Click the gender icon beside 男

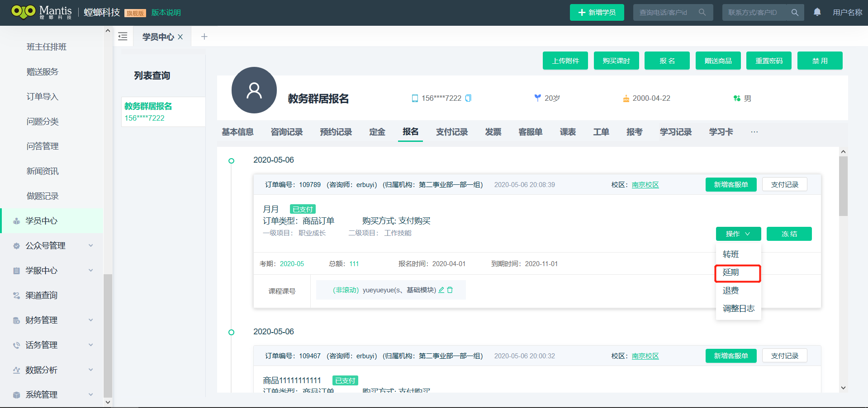737,98
